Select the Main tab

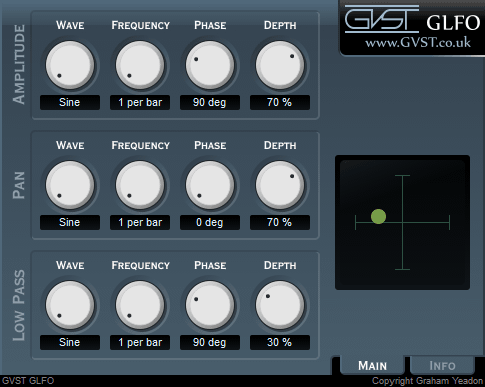[372, 366]
